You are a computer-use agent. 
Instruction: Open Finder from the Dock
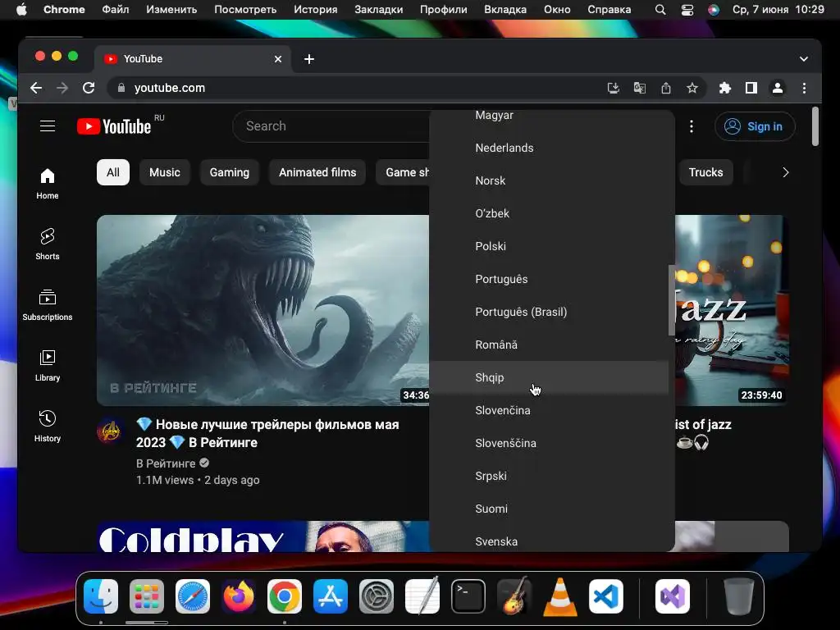tap(101, 596)
